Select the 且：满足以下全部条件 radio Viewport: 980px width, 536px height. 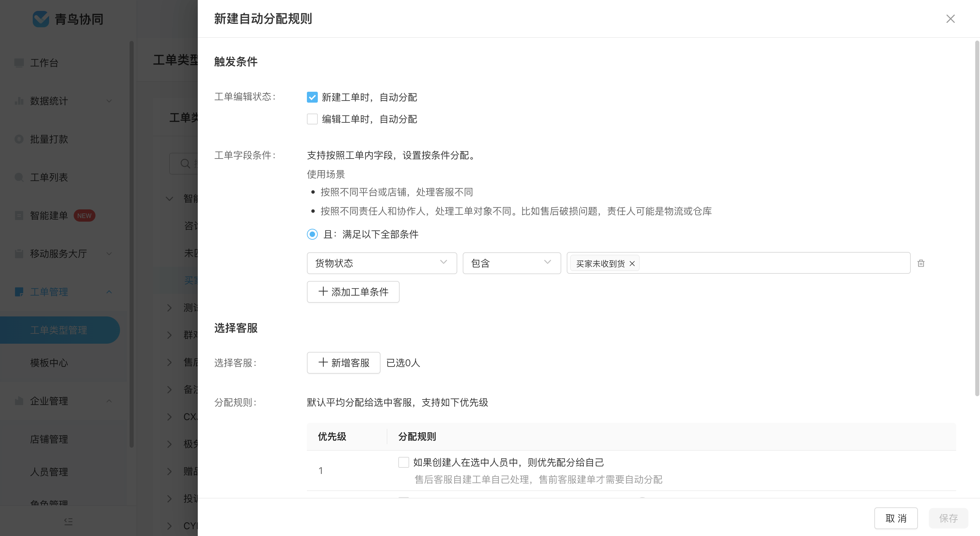[312, 234]
